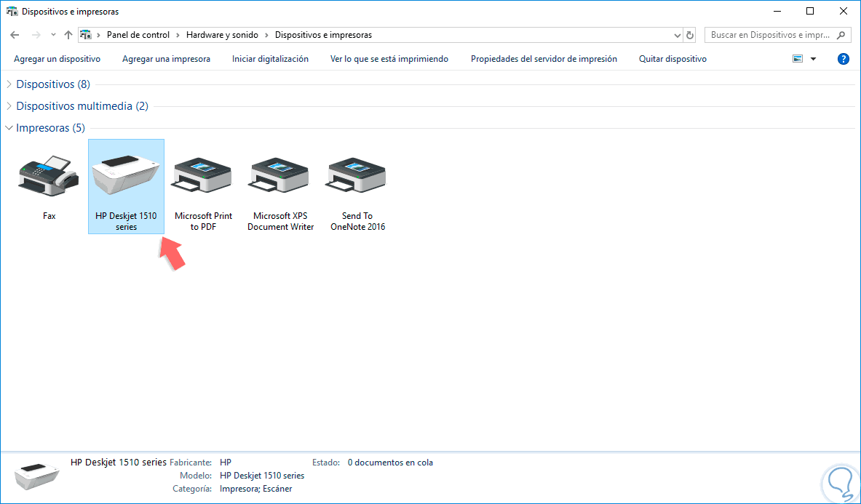Click Iniciar digitalización
Image resolution: width=861 pixels, height=504 pixels.
270,59
